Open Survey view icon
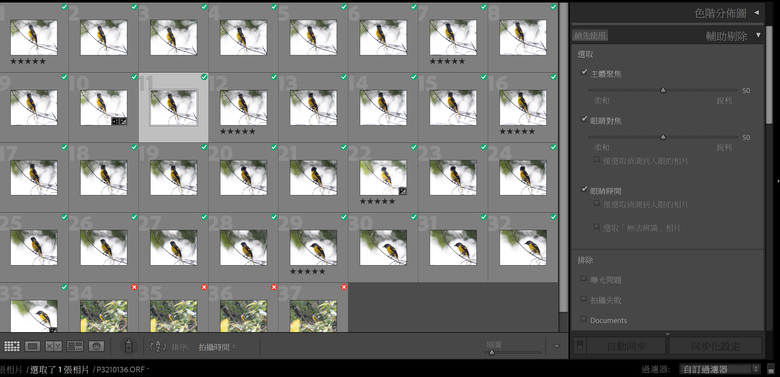The height and width of the screenshot is (377, 780). coord(75,346)
